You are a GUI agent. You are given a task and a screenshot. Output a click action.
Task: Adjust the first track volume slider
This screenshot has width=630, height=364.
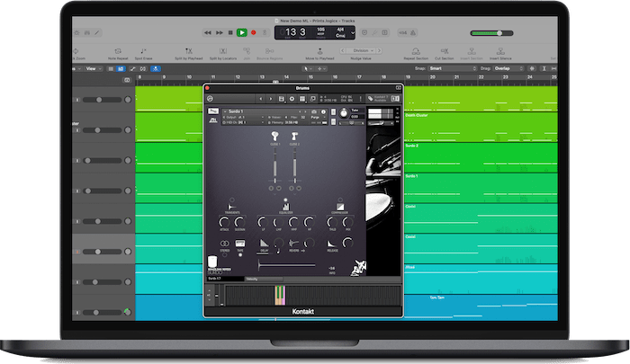[x=102, y=100]
